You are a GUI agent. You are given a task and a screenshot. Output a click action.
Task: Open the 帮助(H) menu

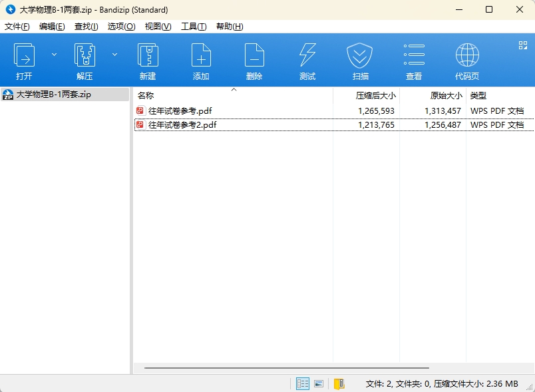(x=230, y=27)
